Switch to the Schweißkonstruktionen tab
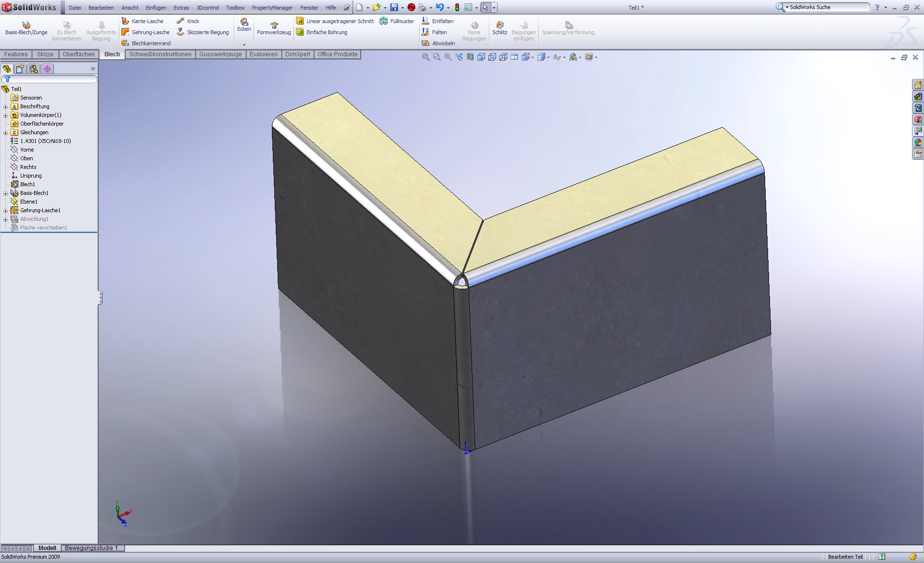 tap(160, 54)
